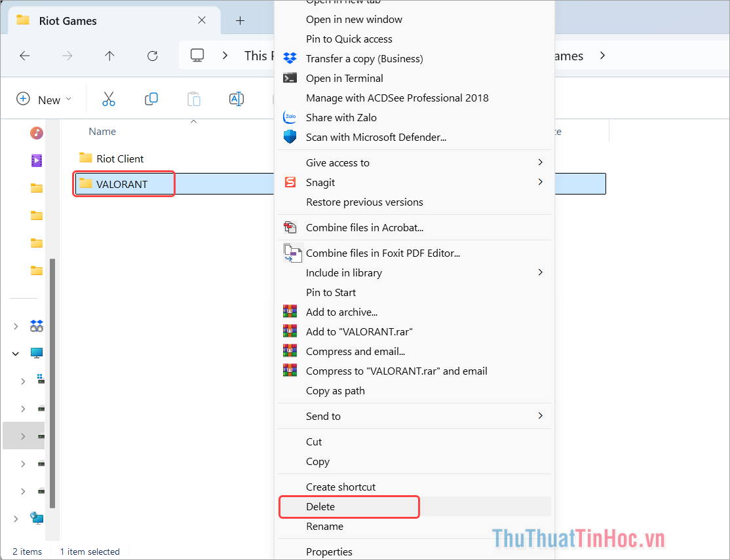
Task: Open in Terminal via the terminal icon
Action: tap(290, 78)
